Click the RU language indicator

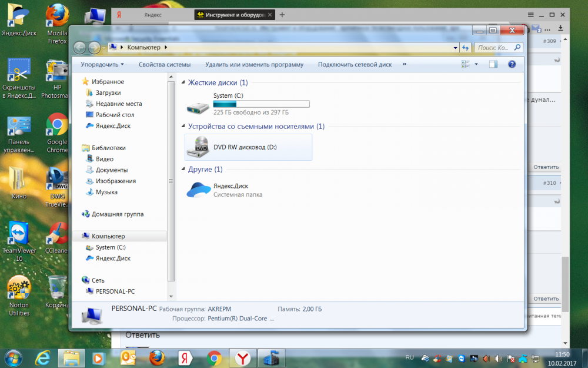409,357
